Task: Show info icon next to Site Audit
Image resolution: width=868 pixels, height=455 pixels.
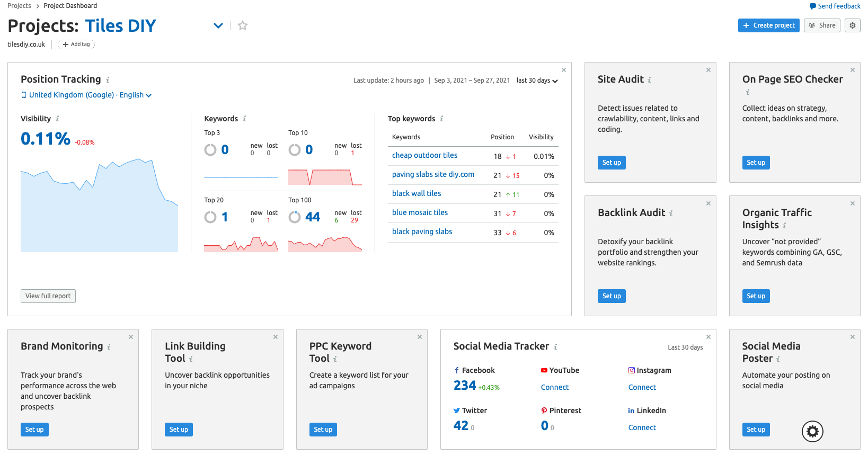Action: point(649,80)
